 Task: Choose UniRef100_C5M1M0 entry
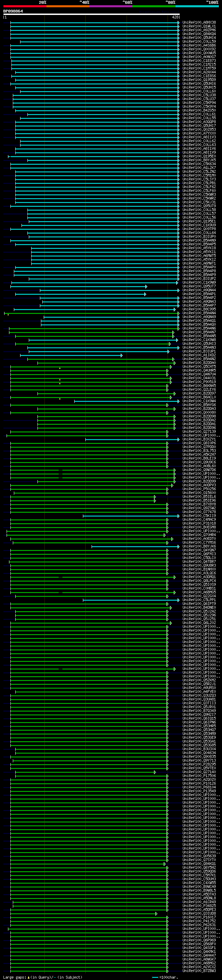(x=199, y=175)
